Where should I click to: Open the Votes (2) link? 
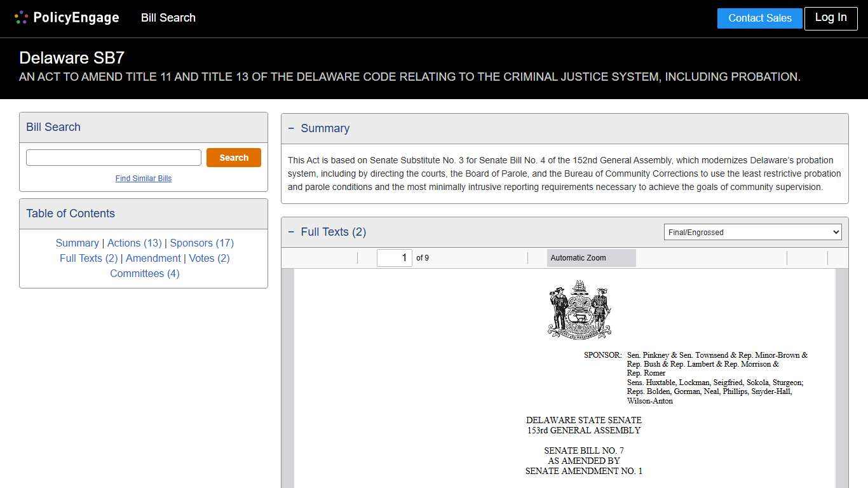[209, 258]
